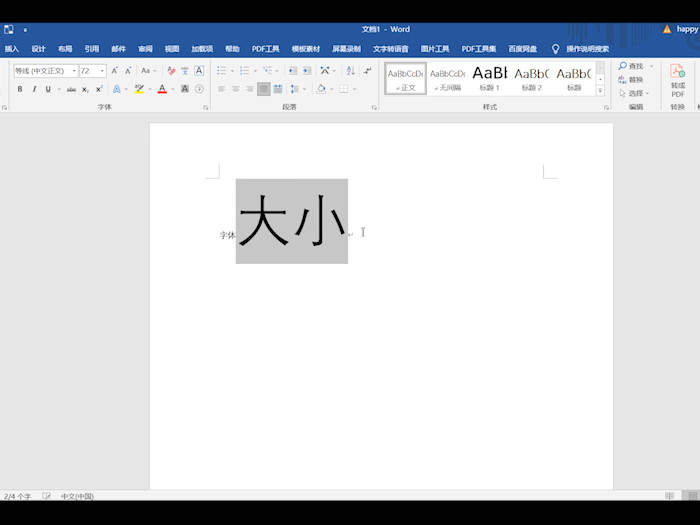Toggle subscript formatting
The width and height of the screenshot is (700, 525).
click(x=85, y=89)
